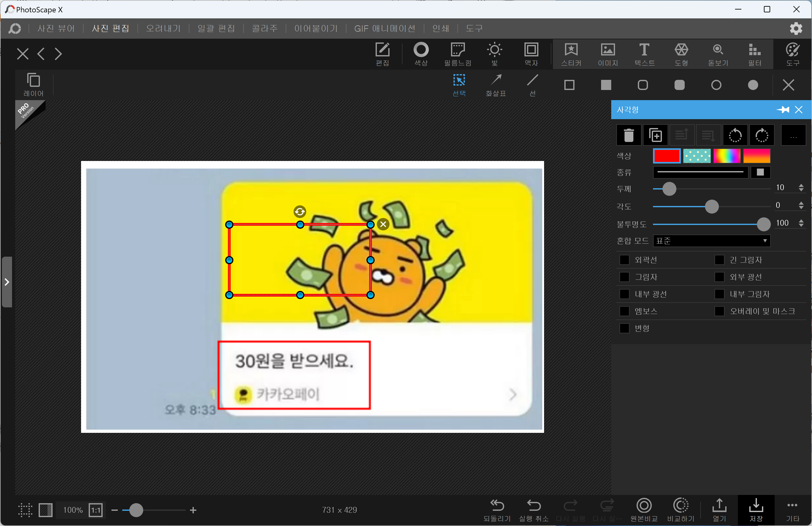This screenshot has width=812, height=526.
Task: Pick the rainbow gradient color swatch
Action: [x=727, y=156]
